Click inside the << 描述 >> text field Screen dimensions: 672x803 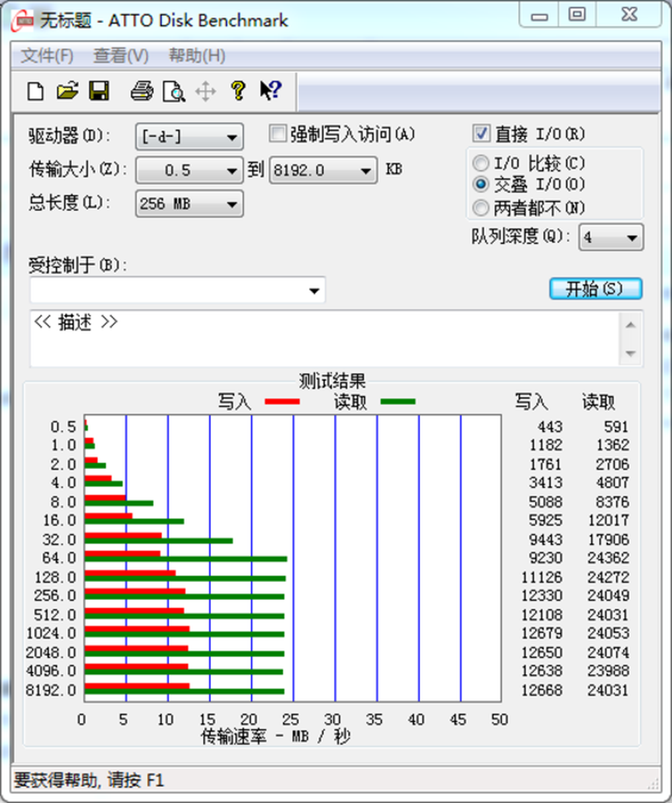coord(325,339)
